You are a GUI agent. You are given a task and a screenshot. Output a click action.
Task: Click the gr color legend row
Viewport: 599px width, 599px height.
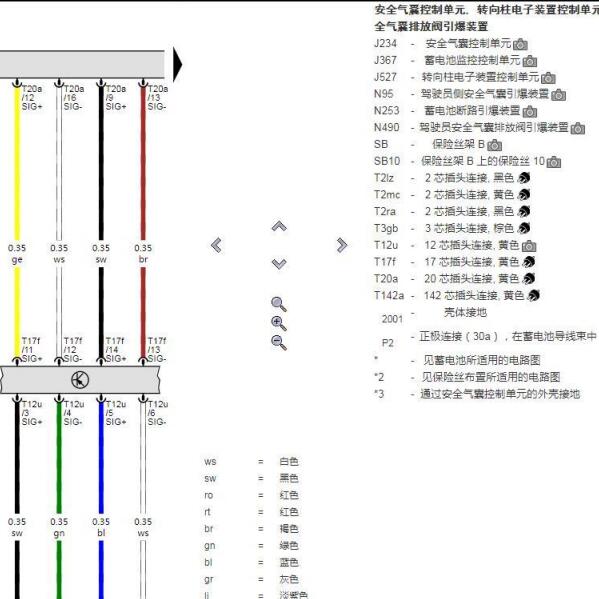click(x=251, y=579)
